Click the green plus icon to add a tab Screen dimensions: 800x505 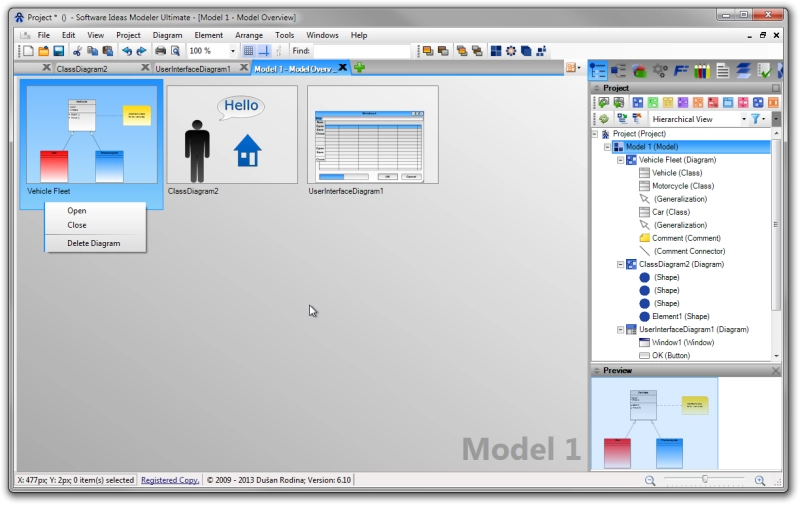click(x=359, y=67)
